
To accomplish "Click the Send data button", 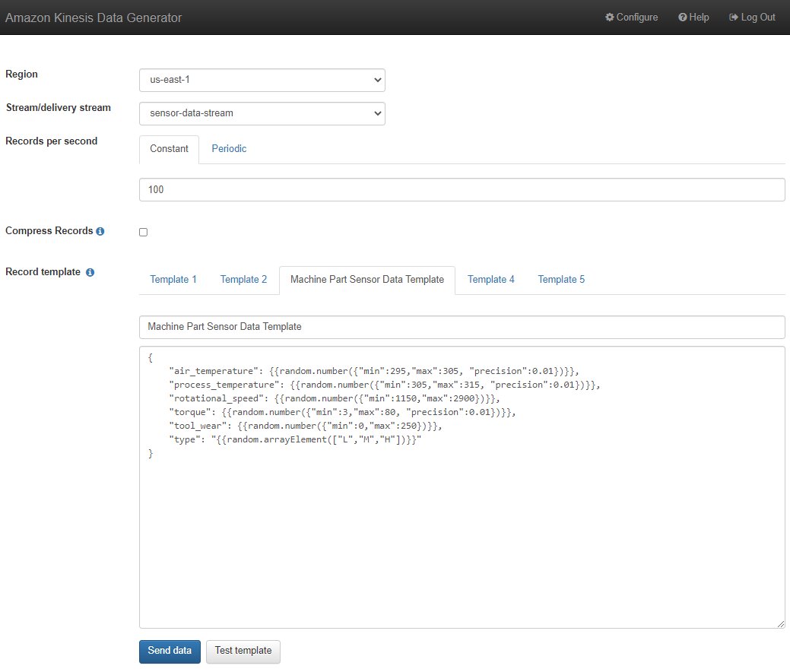I will (170, 651).
